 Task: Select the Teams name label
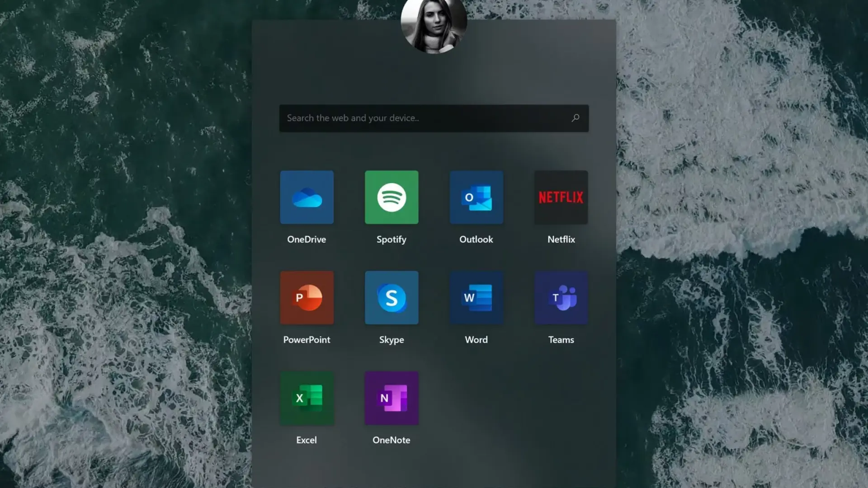point(561,340)
